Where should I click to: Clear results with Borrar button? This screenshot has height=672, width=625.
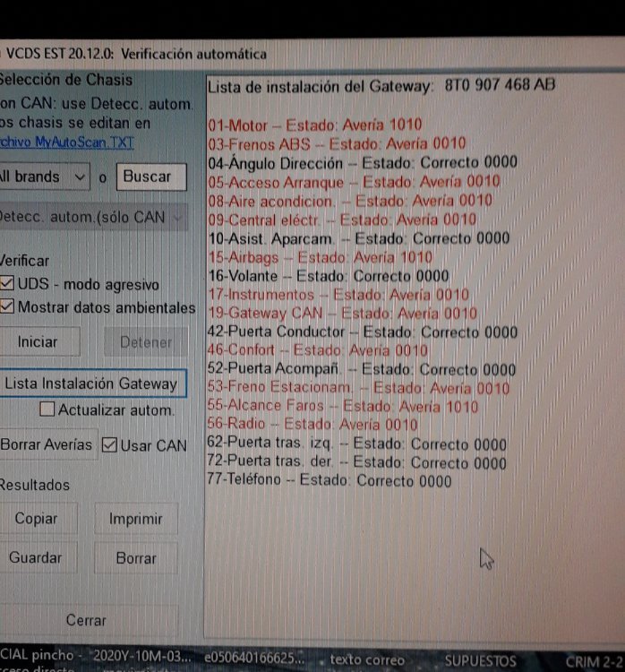click(136, 558)
